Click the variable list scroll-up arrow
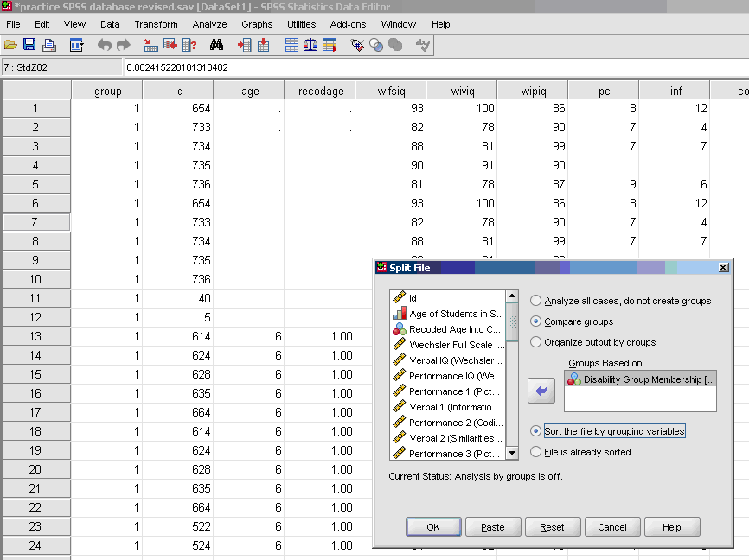This screenshot has height=560, width=749. 511,296
